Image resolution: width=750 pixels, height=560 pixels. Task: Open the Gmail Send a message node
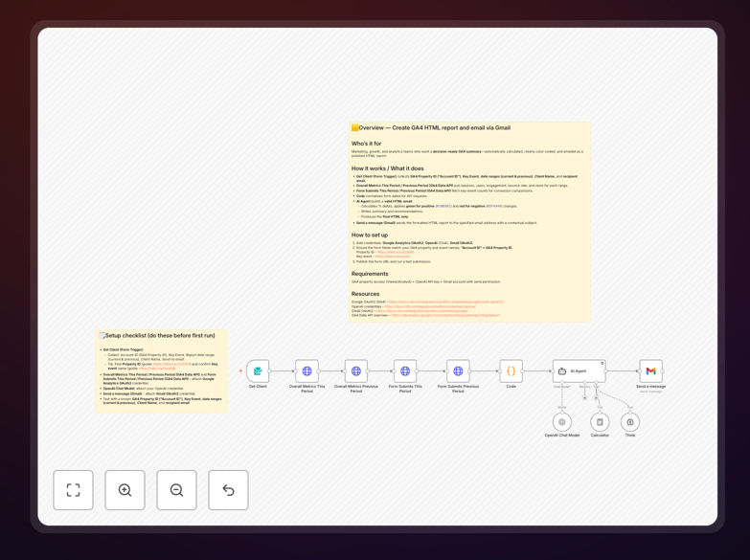pos(651,371)
